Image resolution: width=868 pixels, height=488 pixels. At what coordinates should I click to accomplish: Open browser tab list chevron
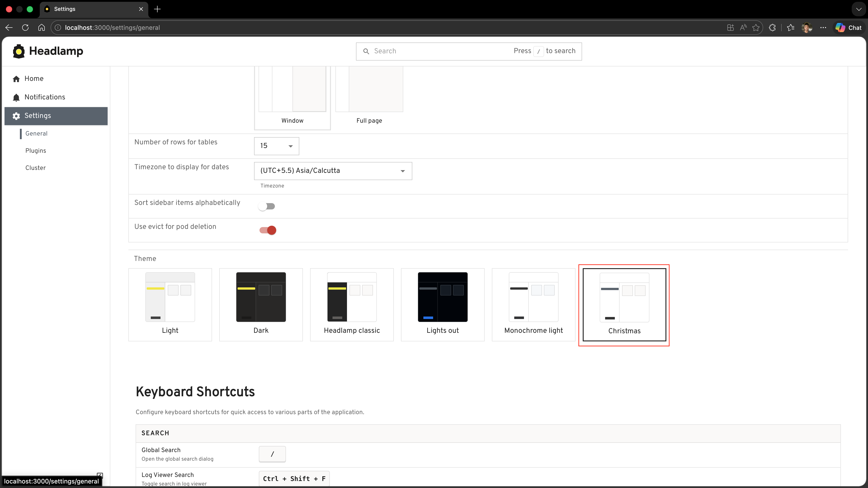pos(859,9)
